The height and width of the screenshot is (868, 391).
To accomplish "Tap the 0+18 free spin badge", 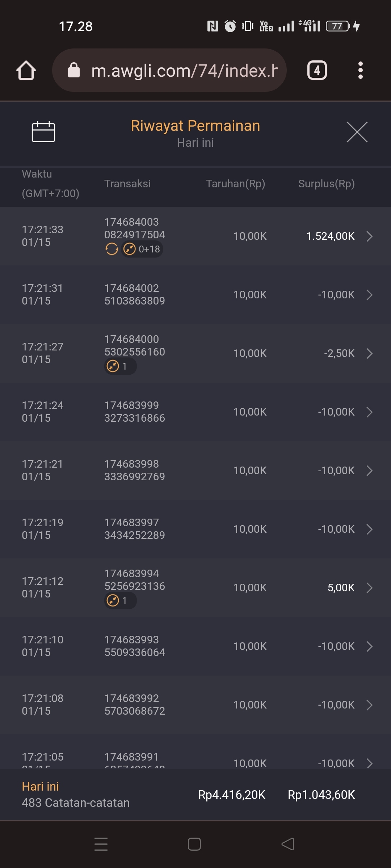I will coord(142,249).
